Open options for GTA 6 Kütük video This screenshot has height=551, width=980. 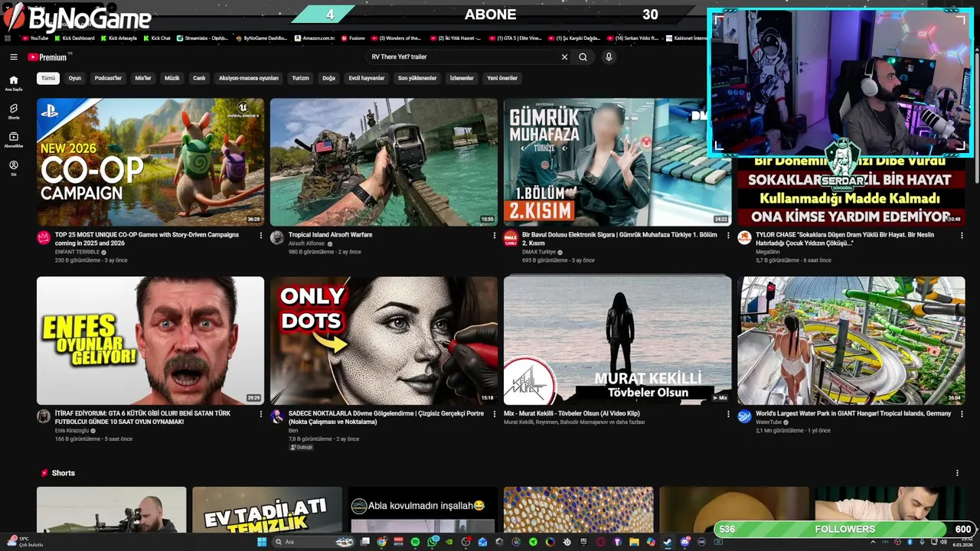(x=260, y=414)
